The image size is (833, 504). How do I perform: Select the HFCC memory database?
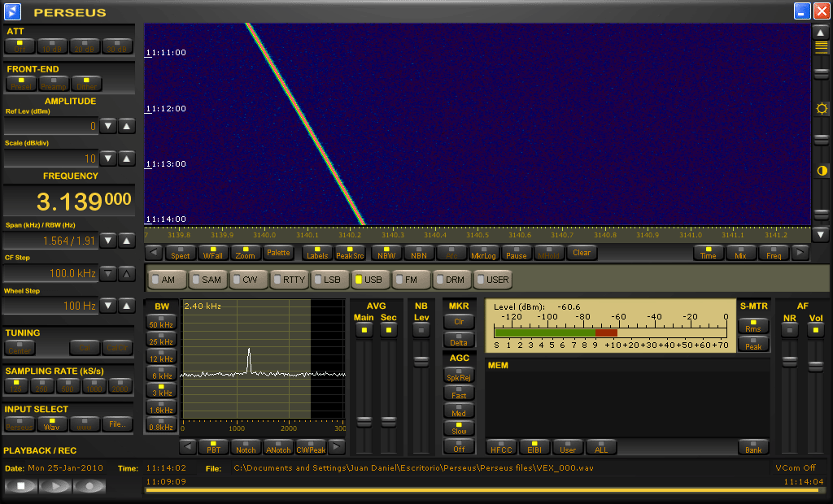point(501,446)
